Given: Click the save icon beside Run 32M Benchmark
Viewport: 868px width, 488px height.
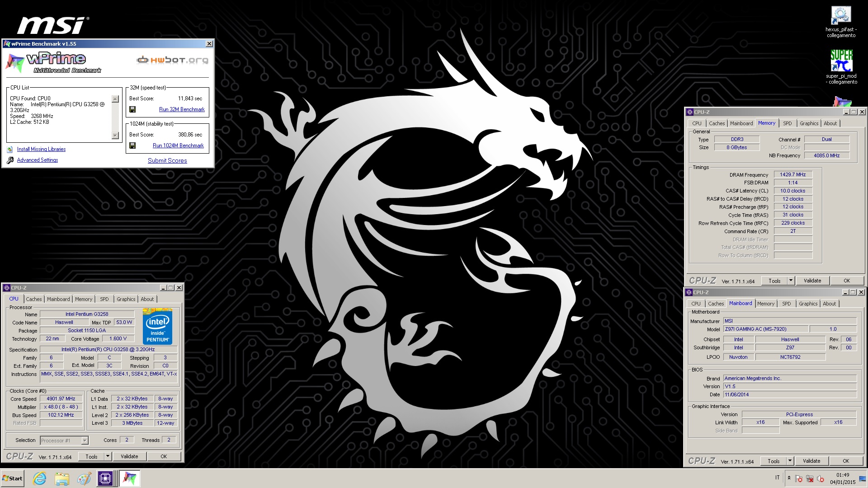Looking at the screenshot, I should pos(132,109).
